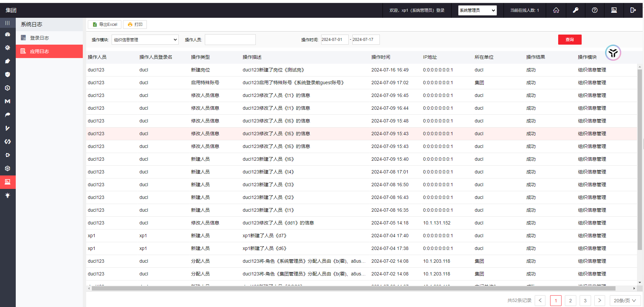Click the lightbulb icon in left sidebar
The image size is (644, 307).
[x=7, y=195]
